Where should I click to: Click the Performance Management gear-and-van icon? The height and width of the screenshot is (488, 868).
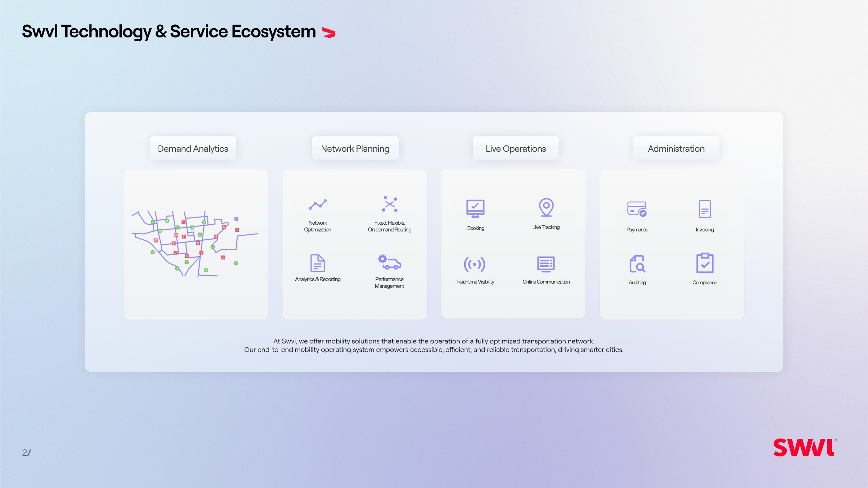point(389,262)
